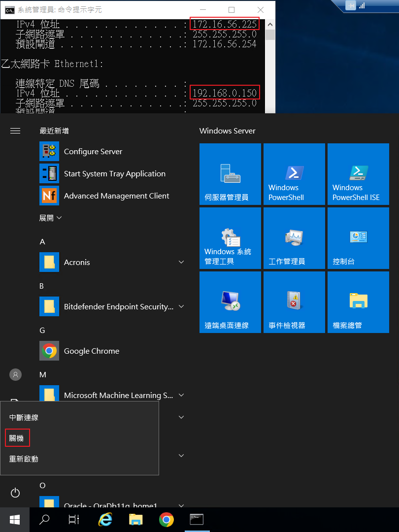Click the 乙太網路卡 Ethernet1 line
Image resolution: width=399 pixels, height=532 pixels.
[52, 64]
